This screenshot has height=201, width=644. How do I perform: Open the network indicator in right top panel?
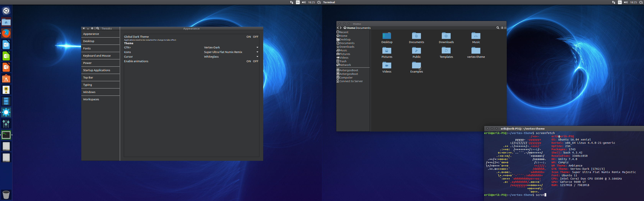[614, 2]
